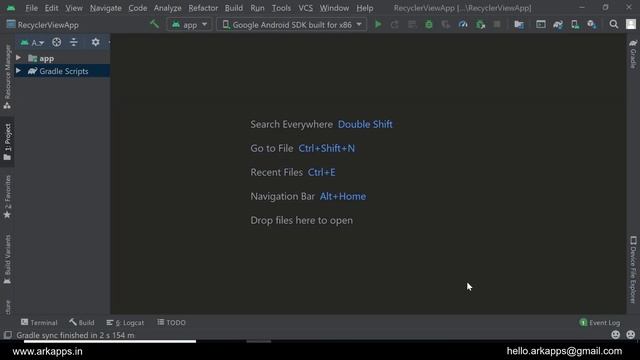Viewport: 640px width, 360px height.
Task: Open the AVD Manager icon
Action: click(x=575, y=24)
